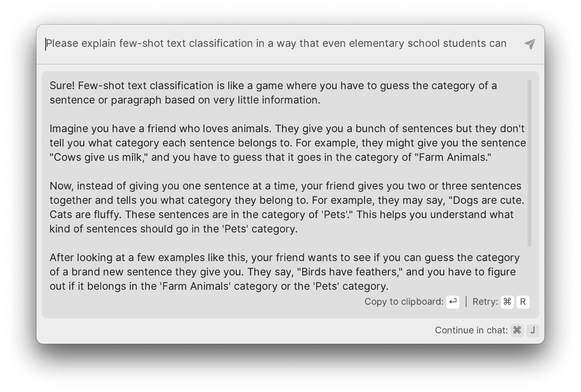Click the J key badge for chat
Image resolution: width=581 pixels, height=392 pixels.
(533, 330)
